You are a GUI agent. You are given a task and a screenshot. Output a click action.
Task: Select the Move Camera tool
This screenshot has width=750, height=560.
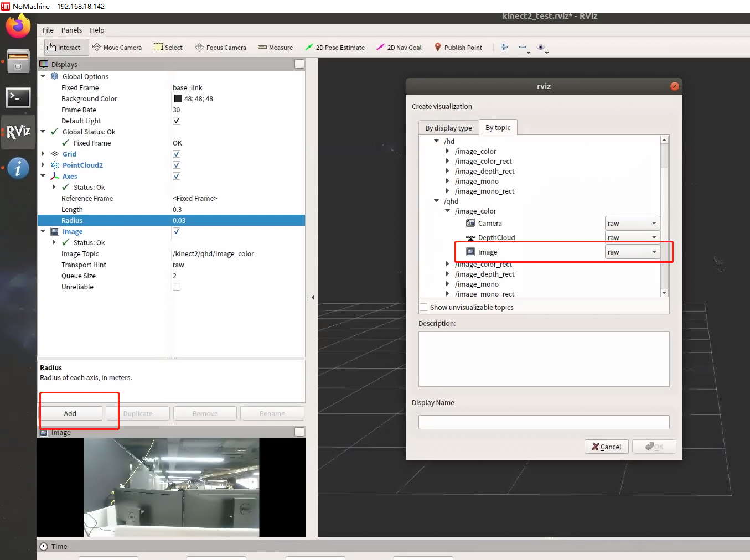click(x=117, y=48)
